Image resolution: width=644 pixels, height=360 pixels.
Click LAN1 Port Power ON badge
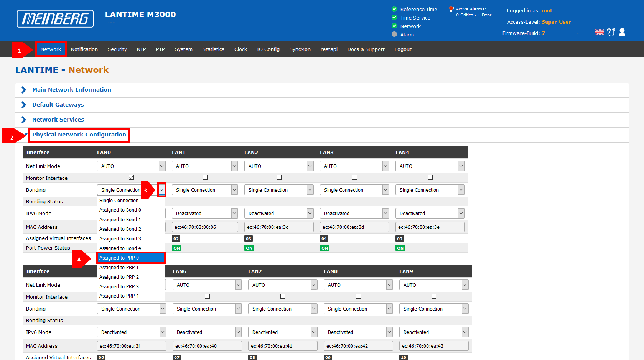click(176, 248)
